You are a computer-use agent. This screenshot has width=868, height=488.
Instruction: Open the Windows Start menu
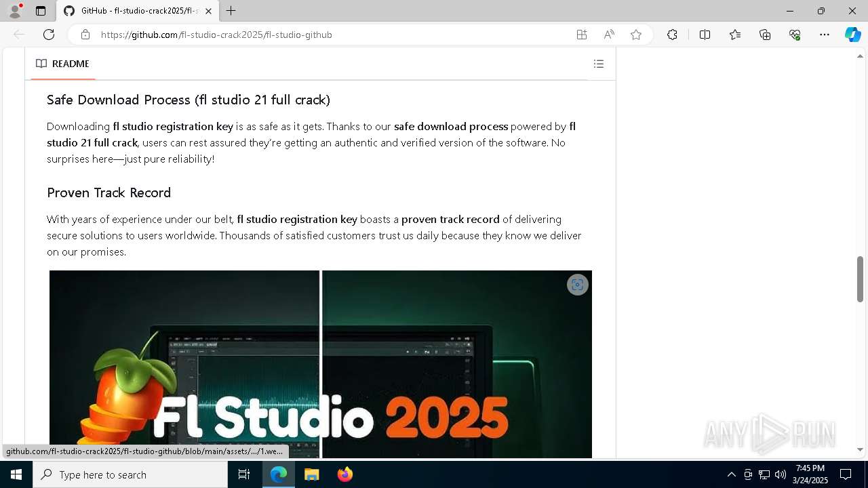tap(16, 474)
